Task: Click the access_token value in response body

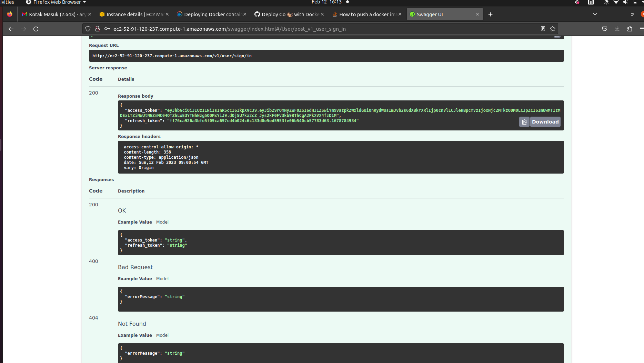Action: point(340,113)
